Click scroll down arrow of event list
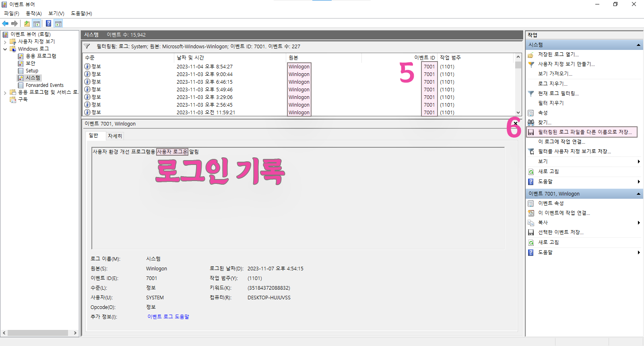Image resolution: width=644 pixels, height=346 pixels. click(x=518, y=113)
